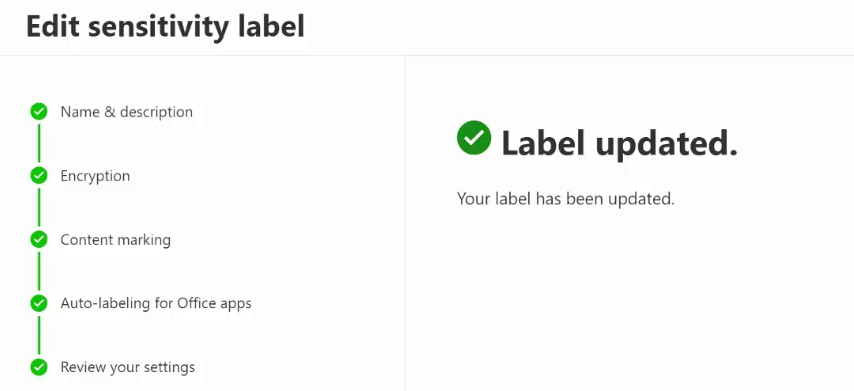Viewport: 854px width, 391px height.
Task: Click the Edit sensitivity label title
Action: [x=166, y=27]
